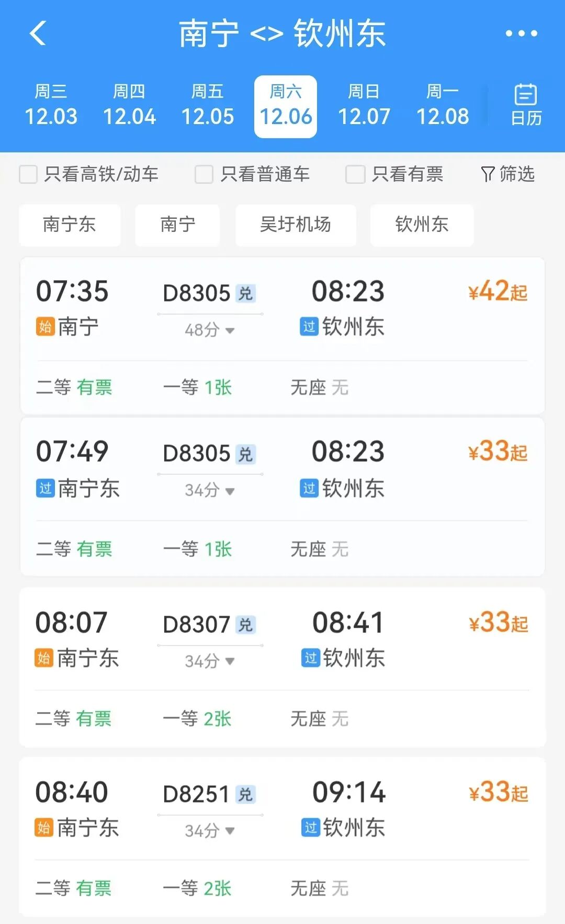Tap the 兑 badge on the 07:35 D8305 train
This screenshot has width=565, height=924.
coord(245,293)
